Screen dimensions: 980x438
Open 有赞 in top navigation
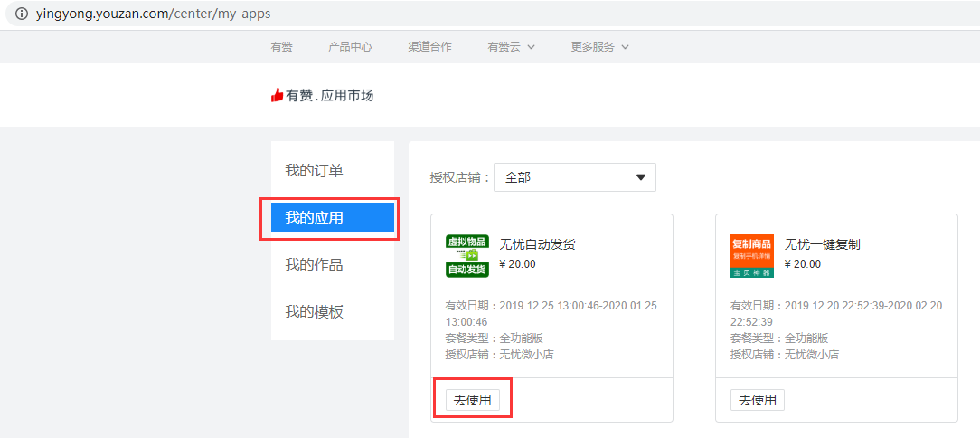(281, 47)
